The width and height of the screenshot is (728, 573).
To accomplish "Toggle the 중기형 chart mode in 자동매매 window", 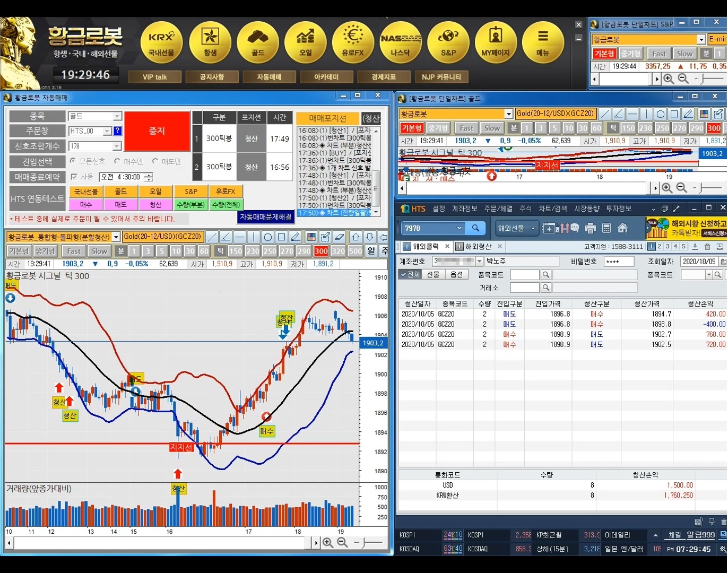I will click(x=45, y=251).
